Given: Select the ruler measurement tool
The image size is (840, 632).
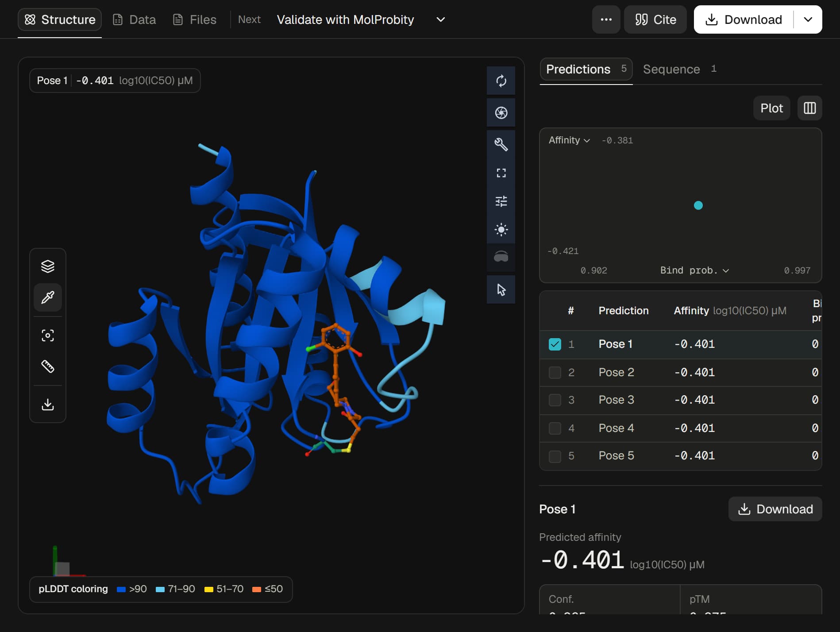Looking at the screenshot, I should (x=48, y=366).
